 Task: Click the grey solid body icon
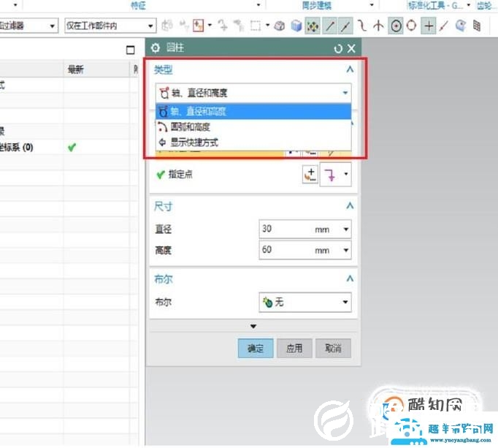pos(280,26)
